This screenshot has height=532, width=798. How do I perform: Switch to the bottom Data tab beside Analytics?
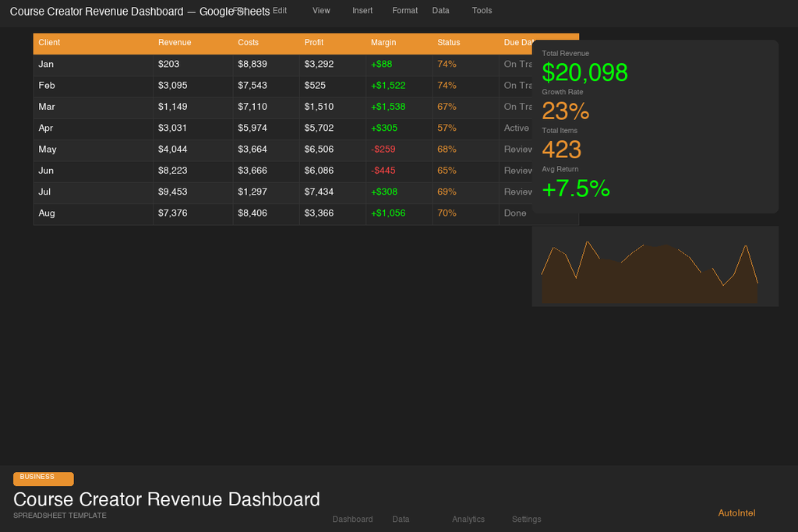click(401, 520)
